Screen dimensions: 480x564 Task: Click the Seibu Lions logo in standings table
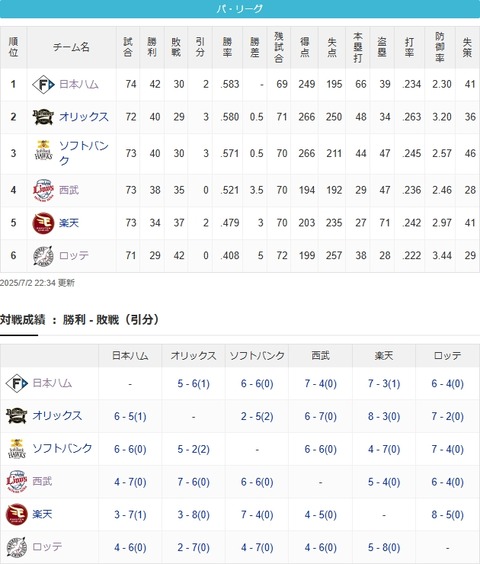(43, 190)
